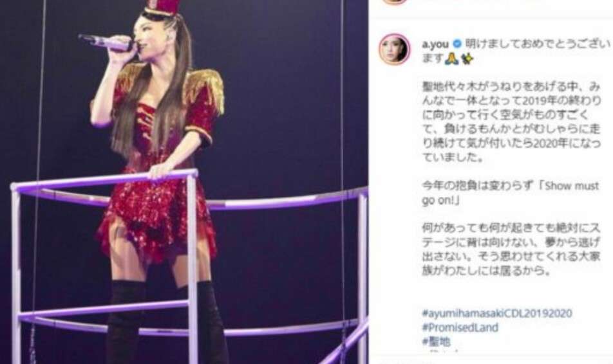Open the a.you profile avatar
Screen dimensions: 613x364
394,50
